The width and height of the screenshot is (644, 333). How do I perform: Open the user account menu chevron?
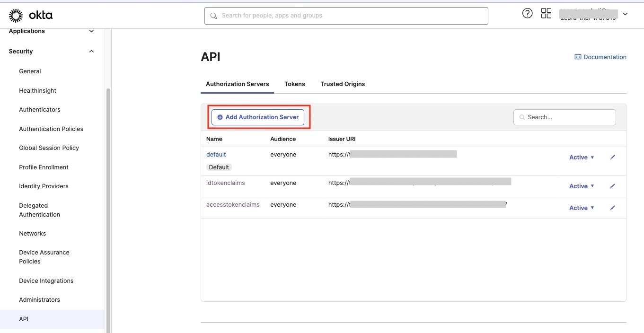pyautogui.click(x=625, y=14)
